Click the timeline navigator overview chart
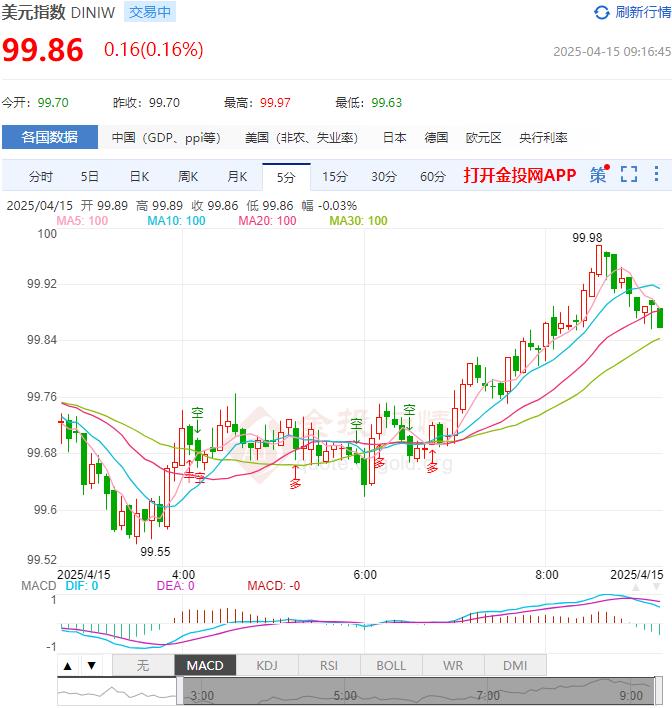Image resolution: width=672 pixels, height=708 pixels. click(420, 691)
